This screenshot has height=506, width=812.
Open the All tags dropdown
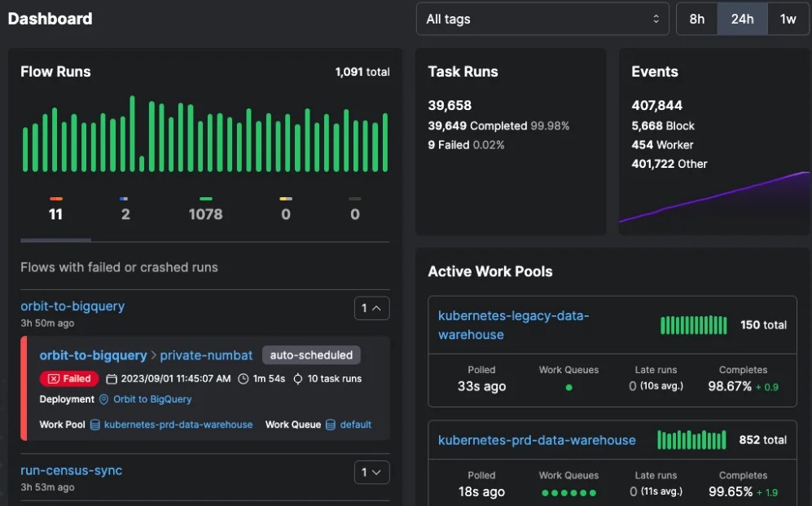pos(542,18)
